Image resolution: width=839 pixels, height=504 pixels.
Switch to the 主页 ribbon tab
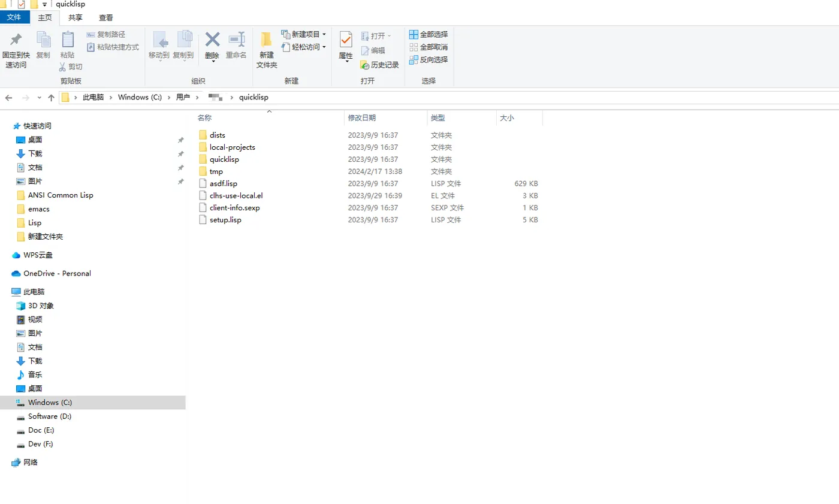click(44, 18)
